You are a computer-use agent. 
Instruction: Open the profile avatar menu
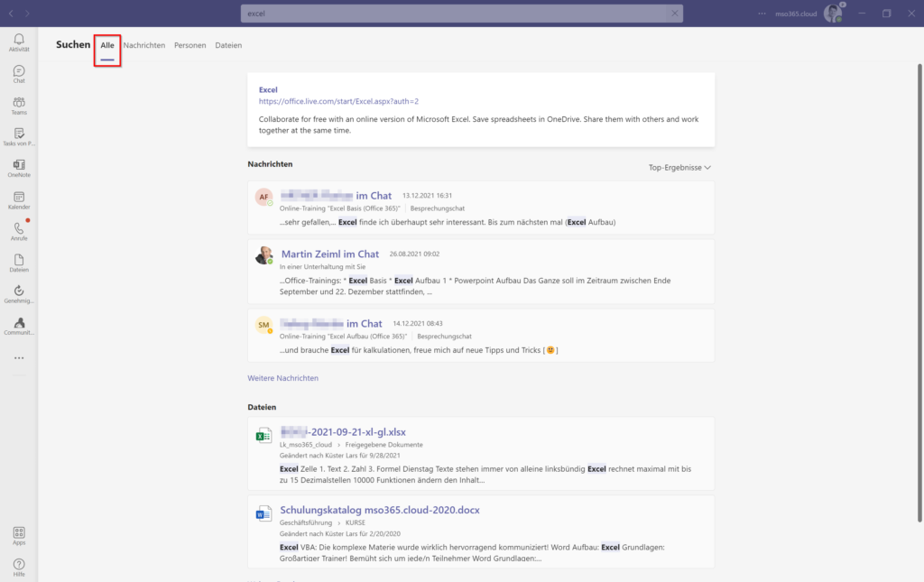click(x=833, y=13)
